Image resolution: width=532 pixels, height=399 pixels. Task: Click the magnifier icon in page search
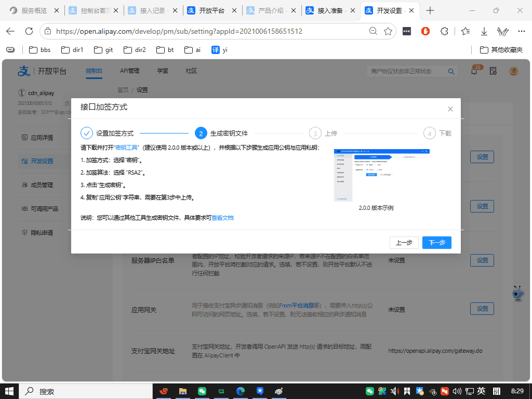[x=451, y=71]
